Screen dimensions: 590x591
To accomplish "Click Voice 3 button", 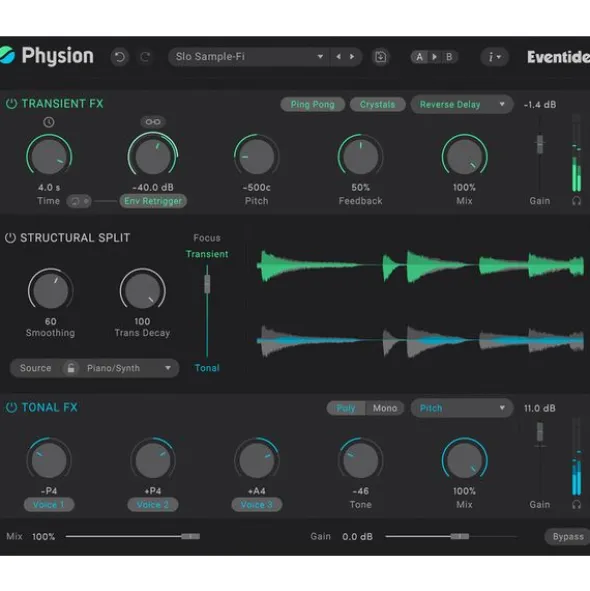I will pyautogui.click(x=256, y=505).
